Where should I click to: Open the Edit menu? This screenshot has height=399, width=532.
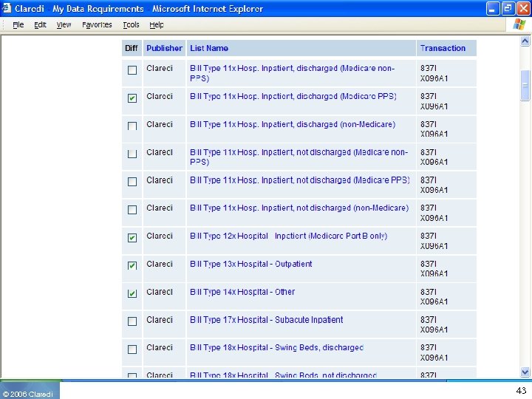pos(40,25)
